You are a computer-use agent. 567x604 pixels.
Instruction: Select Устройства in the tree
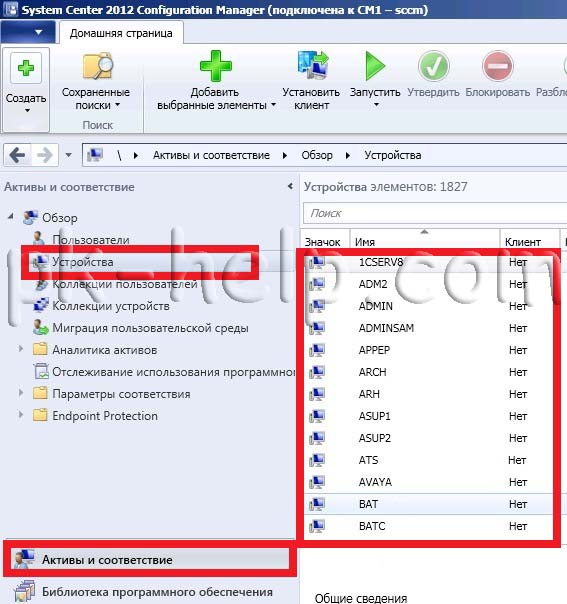click(x=82, y=262)
